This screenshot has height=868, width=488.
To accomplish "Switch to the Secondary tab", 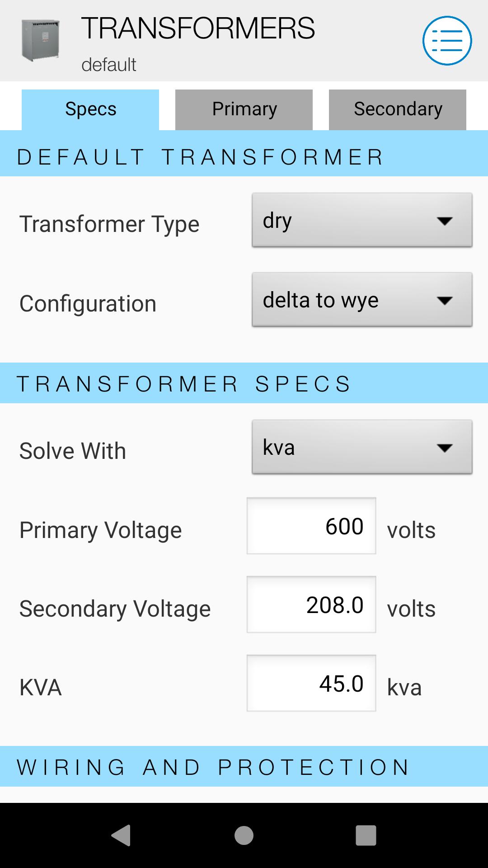I will coord(398,109).
